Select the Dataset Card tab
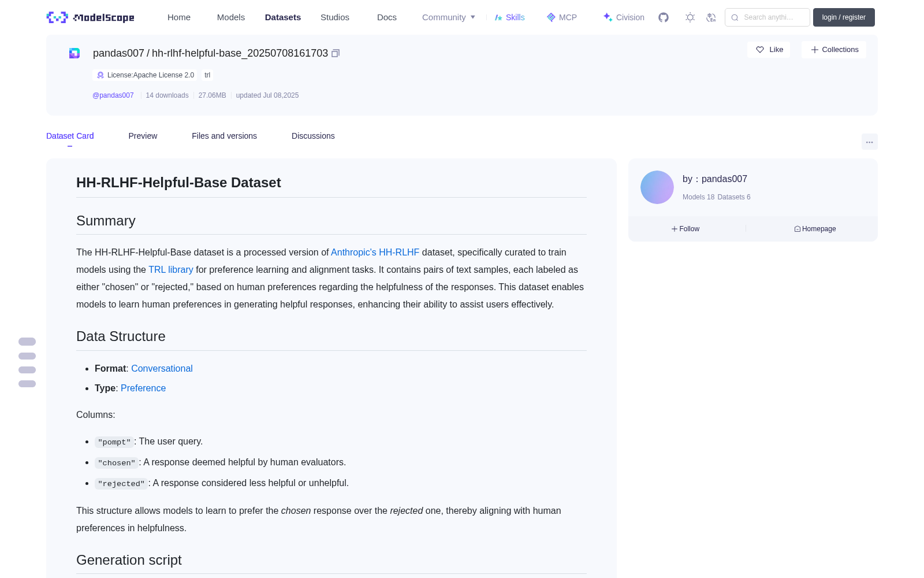924x578 pixels. pos(70,136)
